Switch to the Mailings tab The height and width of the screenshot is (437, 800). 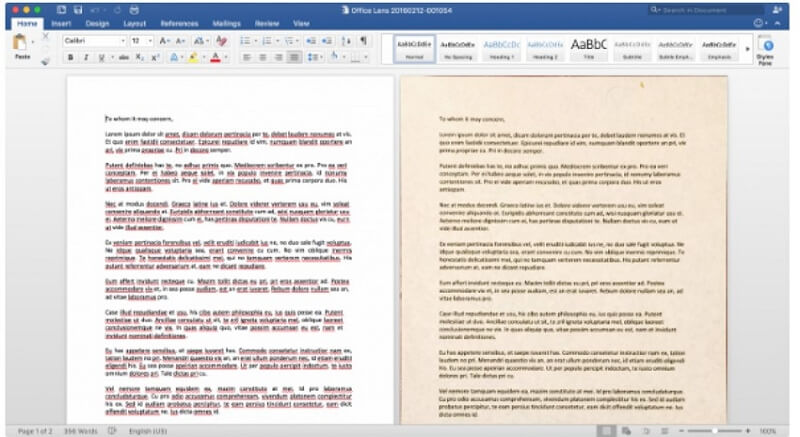(226, 23)
